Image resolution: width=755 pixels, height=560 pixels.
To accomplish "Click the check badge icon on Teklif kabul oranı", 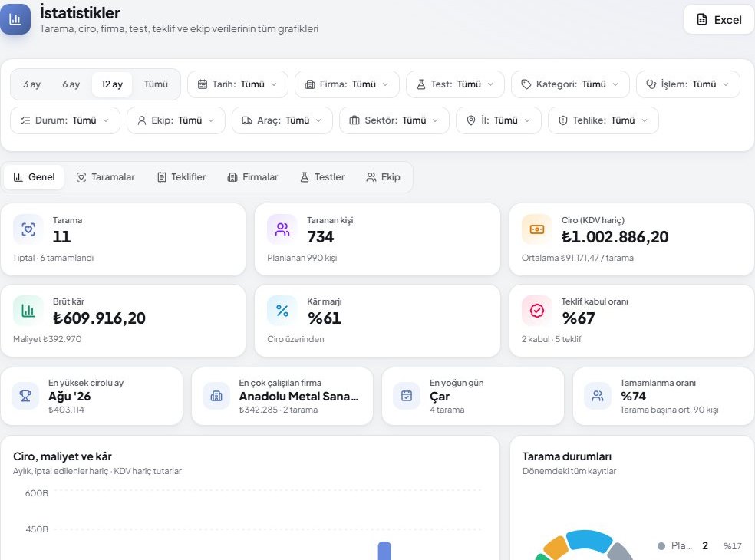I will point(537,311).
